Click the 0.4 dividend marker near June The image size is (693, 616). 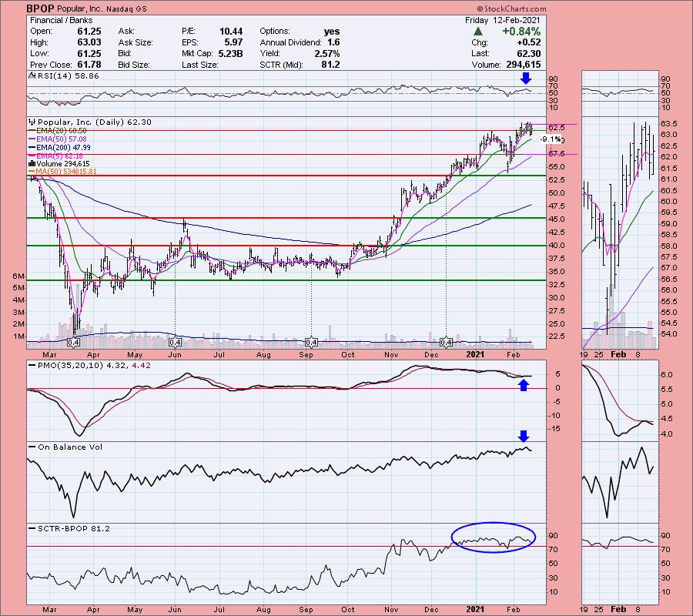pos(176,343)
